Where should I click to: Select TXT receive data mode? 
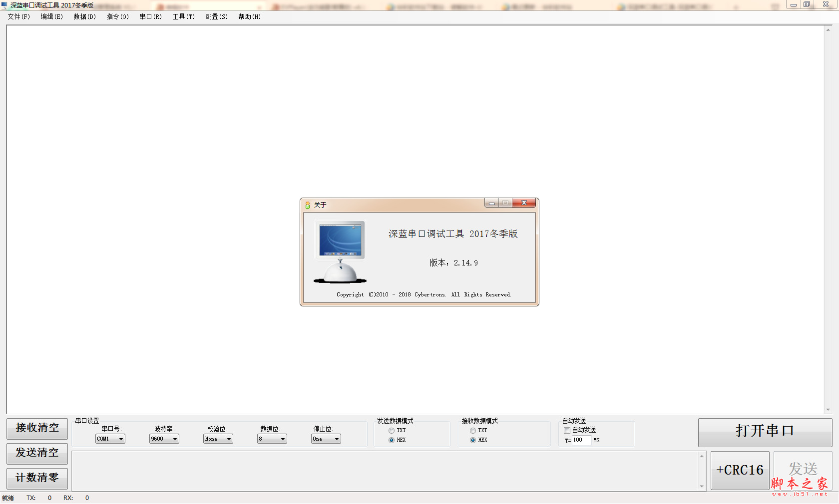coord(473,431)
